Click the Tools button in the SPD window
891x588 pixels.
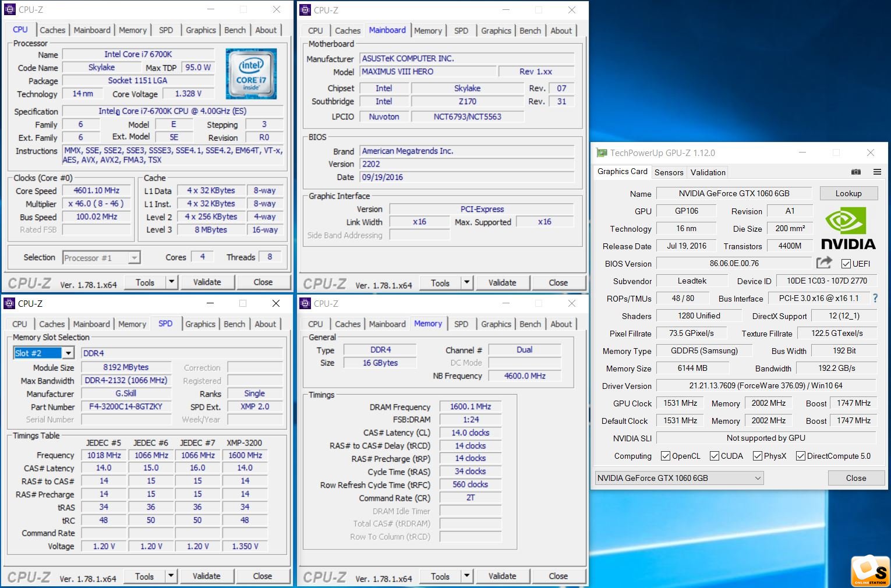point(144,576)
